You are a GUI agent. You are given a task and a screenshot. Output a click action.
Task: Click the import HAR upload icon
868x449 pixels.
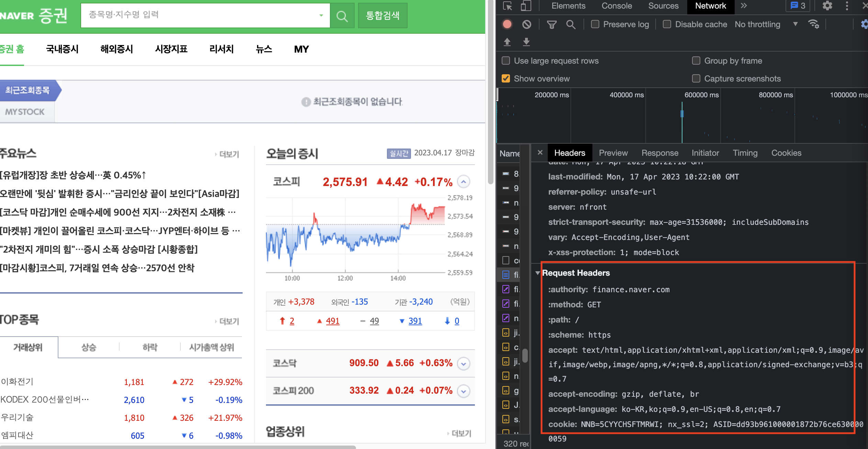[x=507, y=42]
